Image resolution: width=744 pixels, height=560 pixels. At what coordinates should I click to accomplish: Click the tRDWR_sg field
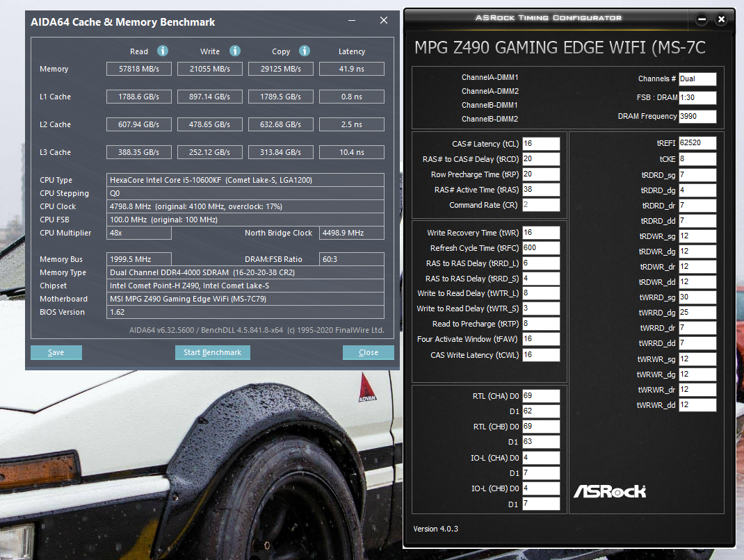697,236
